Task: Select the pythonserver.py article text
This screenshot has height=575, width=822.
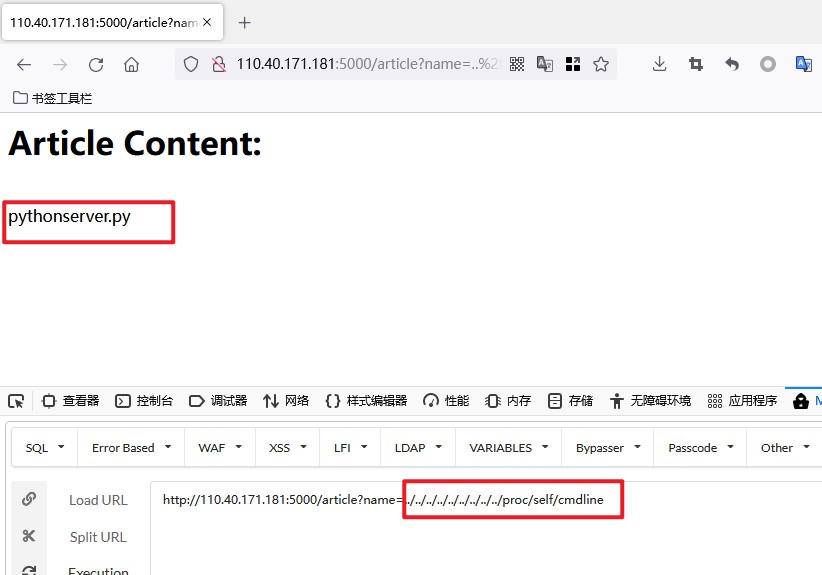Action: (69, 216)
